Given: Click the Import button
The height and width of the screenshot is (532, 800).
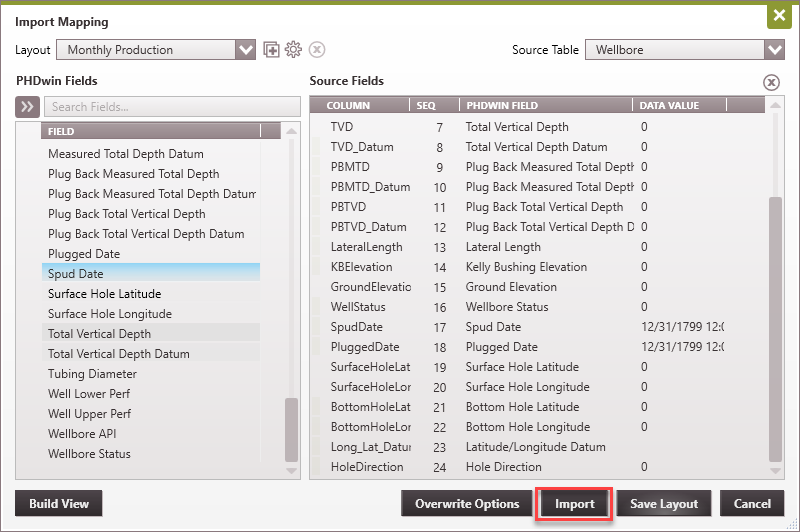Looking at the screenshot, I should click(x=574, y=503).
